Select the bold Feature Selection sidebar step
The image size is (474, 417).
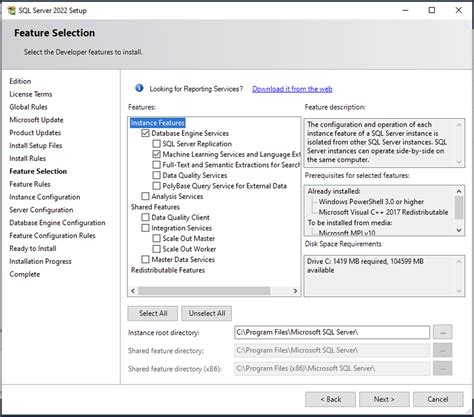38,171
